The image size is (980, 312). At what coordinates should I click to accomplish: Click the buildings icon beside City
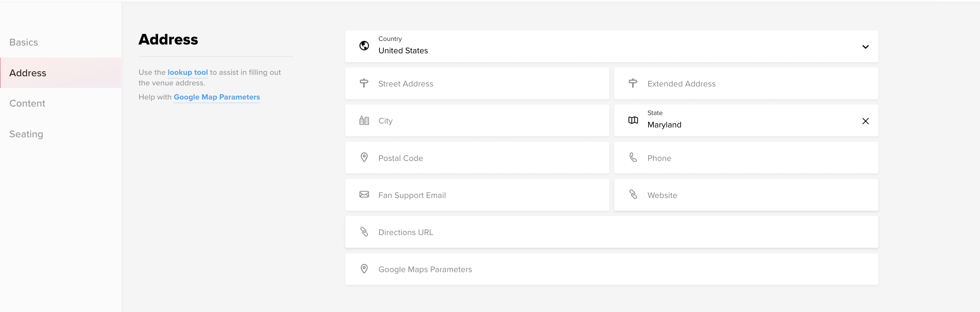[364, 120]
